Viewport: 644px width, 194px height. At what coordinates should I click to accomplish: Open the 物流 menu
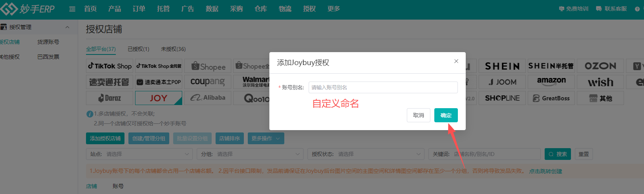point(285,9)
